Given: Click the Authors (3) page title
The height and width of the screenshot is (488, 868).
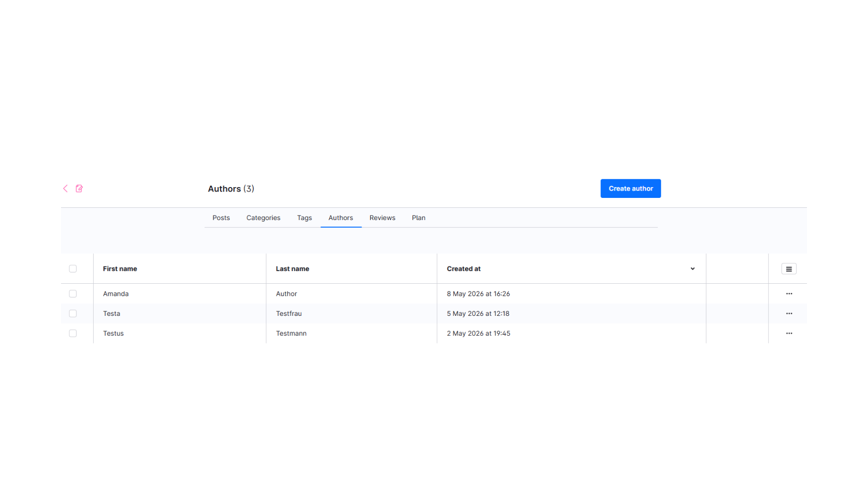Looking at the screenshot, I should click(231, 189).
